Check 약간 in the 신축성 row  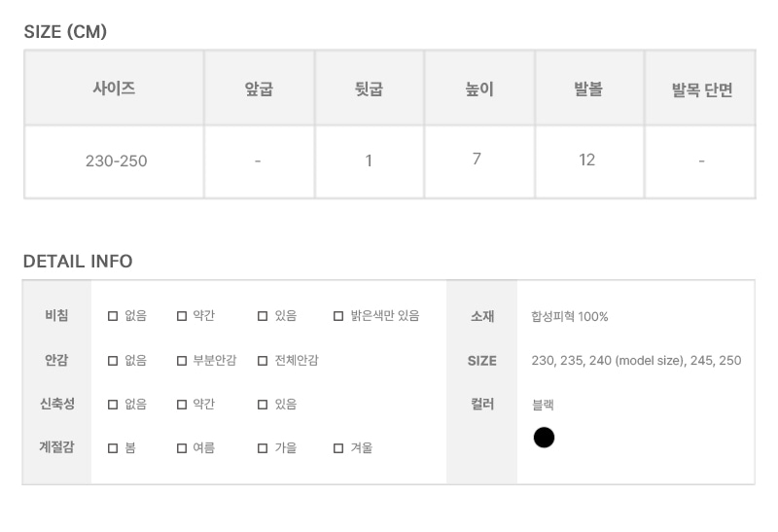pyautogui.click(x=182, y=405)
